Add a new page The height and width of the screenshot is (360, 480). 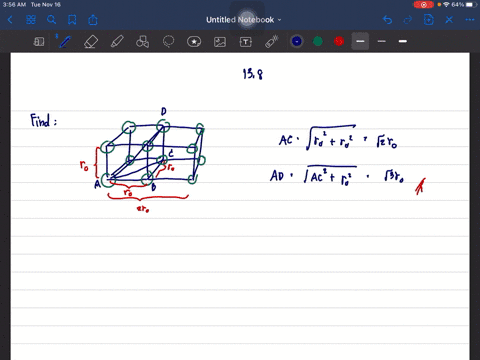click(x=429, y=20)
